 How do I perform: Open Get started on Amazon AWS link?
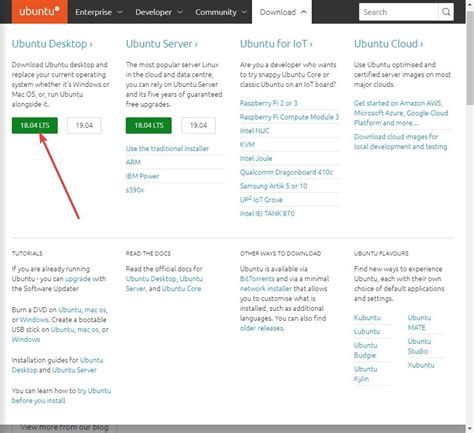click(x=401, y=113)
